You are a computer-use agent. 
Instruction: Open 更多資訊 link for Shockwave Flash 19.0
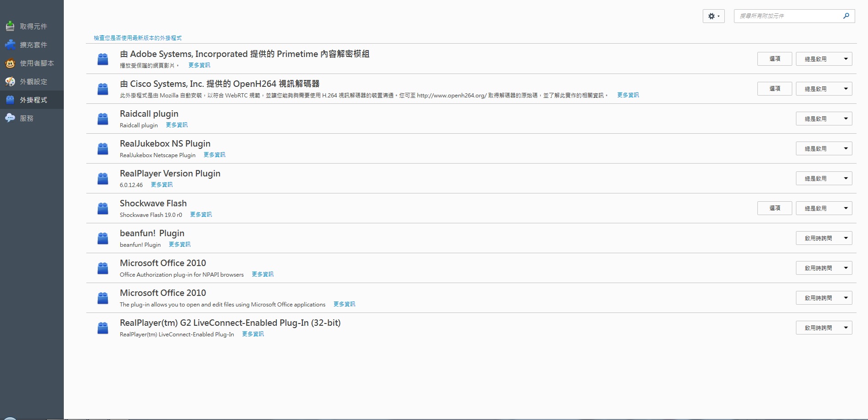pyautogui.click(x=201, y=215)
